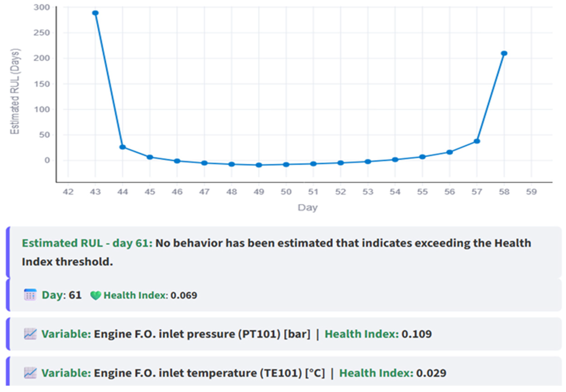Click the data point at day 44
Image resolution: width=566 pixels, height=392 pixels.
123,147
